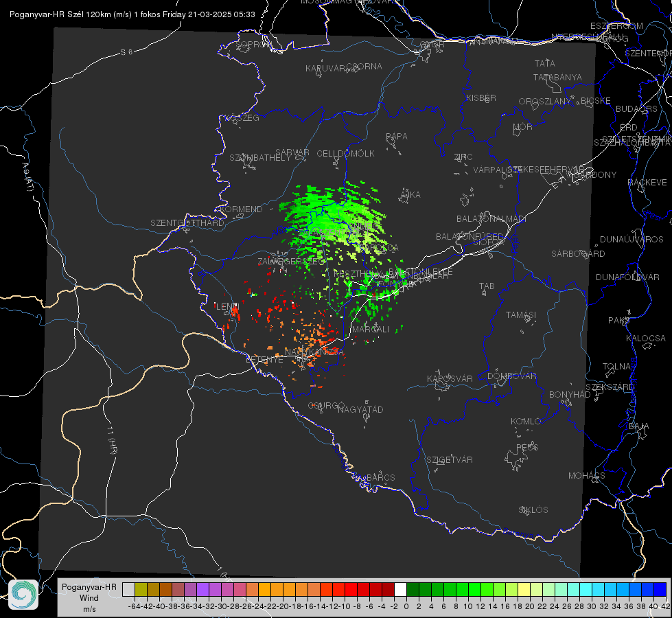Image resolution: width=672 pixels, height=618 pixels.
Task: Click the SARBOGARD label
Action: tap(578, 253)
